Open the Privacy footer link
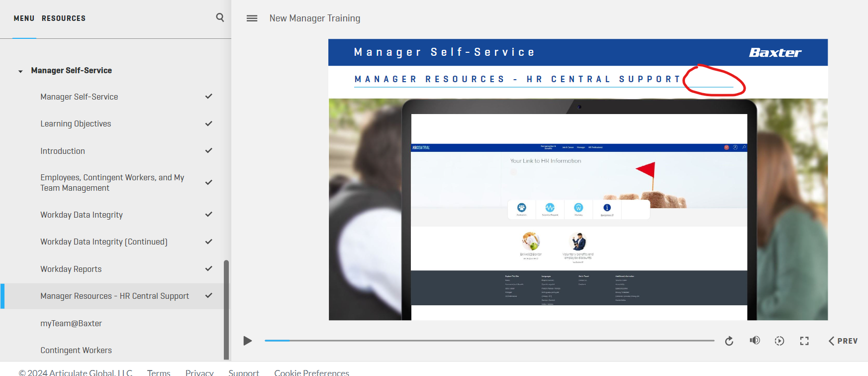 click(x=199, y=373)
